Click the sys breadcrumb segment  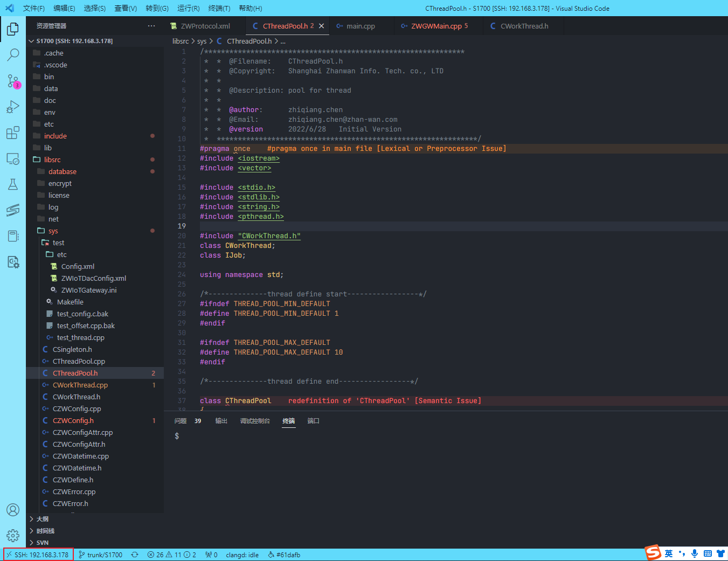click(202, 41)
